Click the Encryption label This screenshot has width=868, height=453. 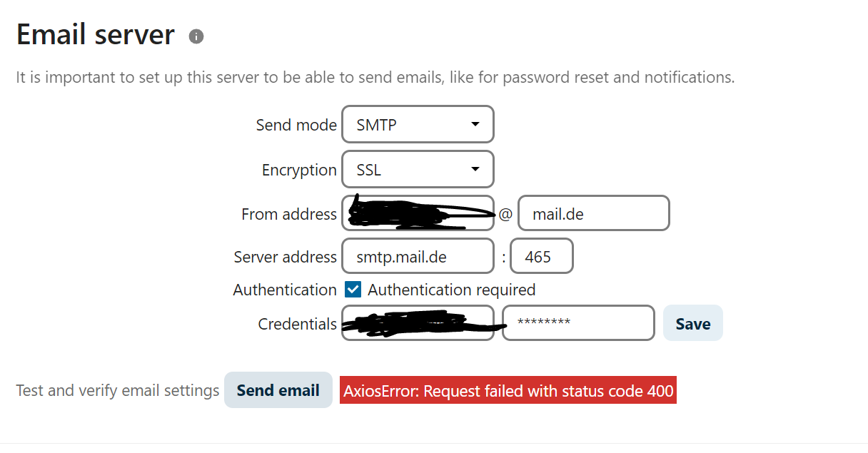tap(299, 170)
